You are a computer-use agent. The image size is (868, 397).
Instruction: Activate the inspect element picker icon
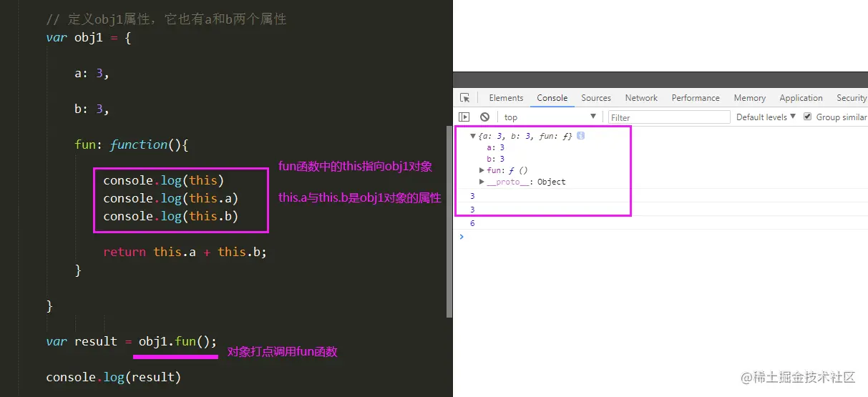click(464, 98)
